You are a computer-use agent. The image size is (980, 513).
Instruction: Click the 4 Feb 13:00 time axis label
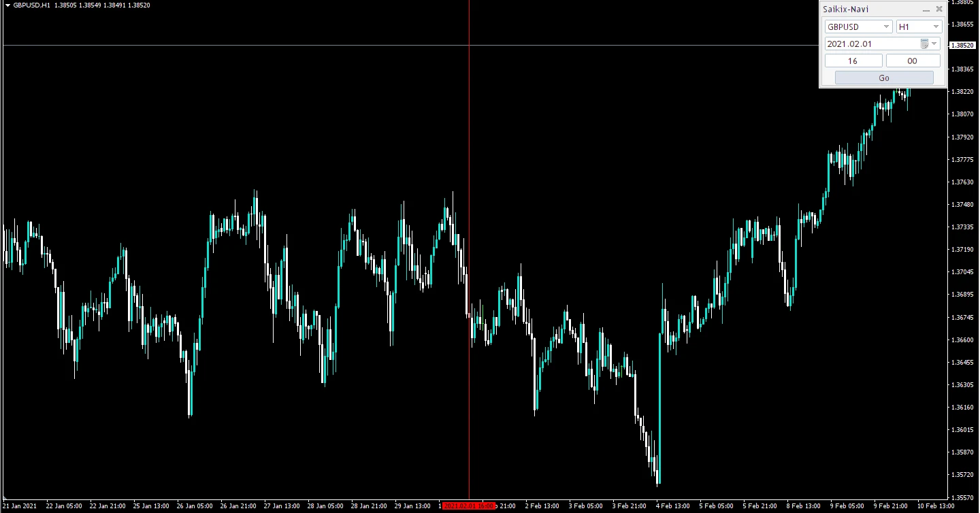point(674,506)
